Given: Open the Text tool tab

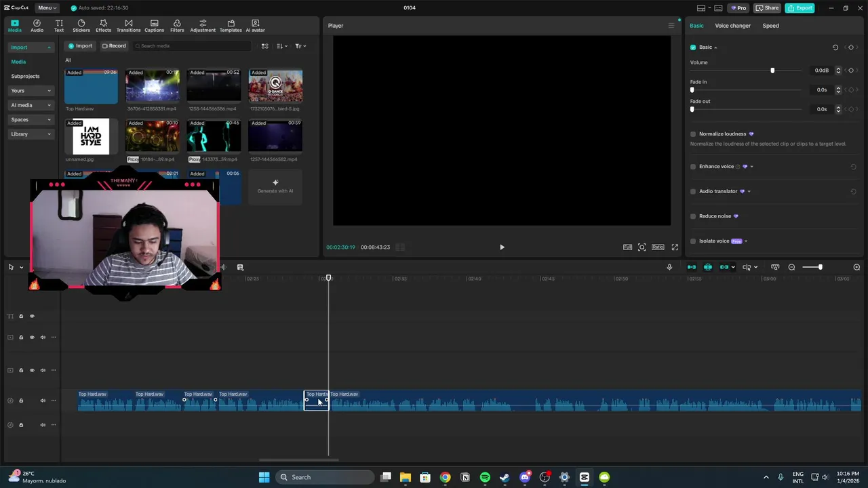Looking at the screenshot, I should 59,26.
